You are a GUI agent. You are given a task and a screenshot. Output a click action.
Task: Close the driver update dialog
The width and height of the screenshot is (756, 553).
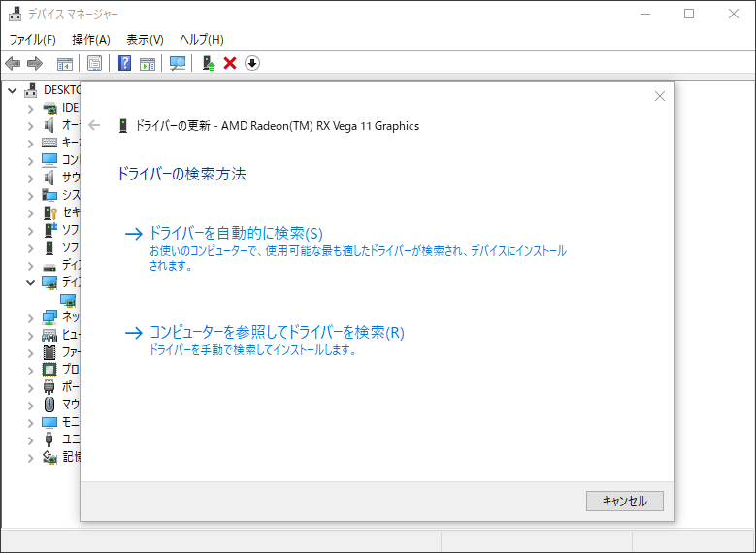pyautogui.click(x=660, y=96)
